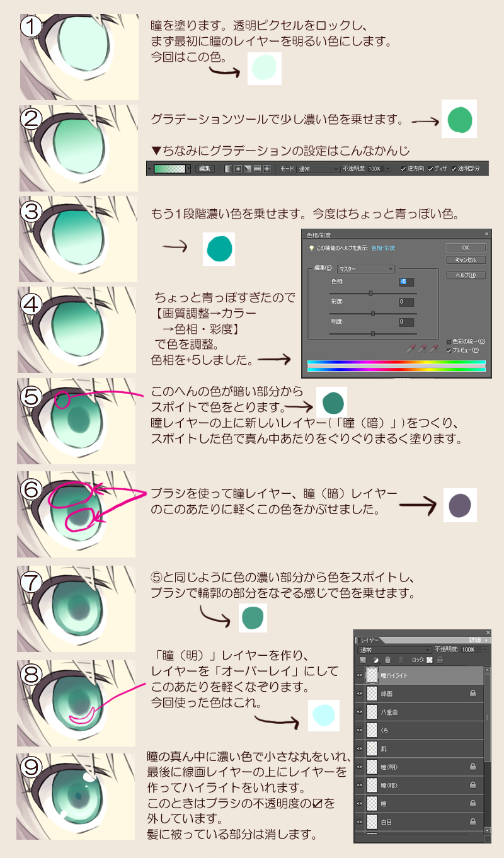Select the diamond gradient type icon
This screenshot has height=858, width=504.
point(267,169)
